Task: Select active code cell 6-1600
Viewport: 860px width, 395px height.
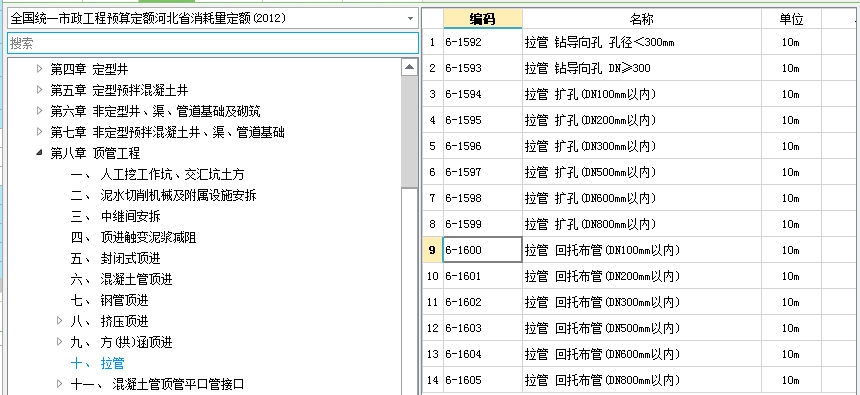Action: click(x=483, y=250)
